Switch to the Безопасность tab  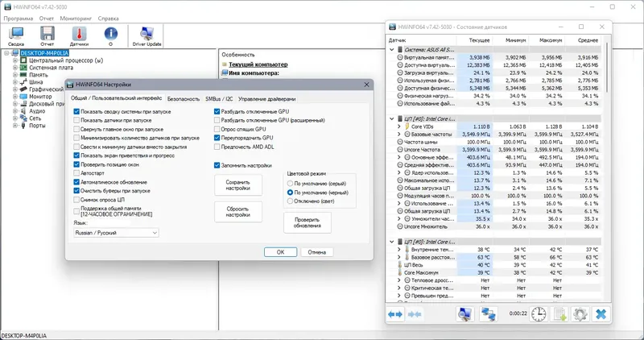tap(184, 99)
